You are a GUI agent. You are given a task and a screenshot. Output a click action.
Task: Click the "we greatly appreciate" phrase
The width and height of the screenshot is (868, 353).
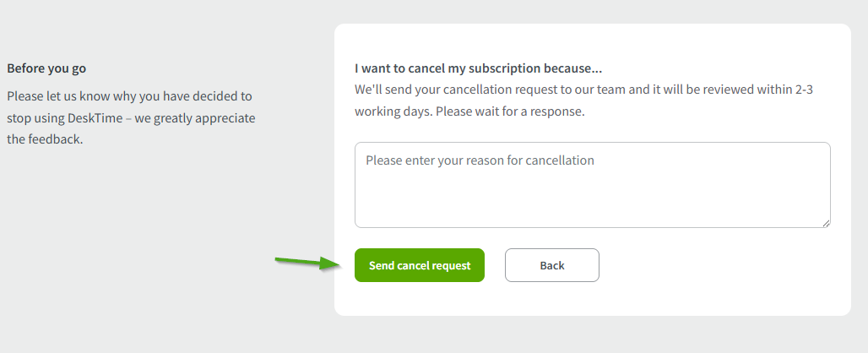click(x=197, y=117)
